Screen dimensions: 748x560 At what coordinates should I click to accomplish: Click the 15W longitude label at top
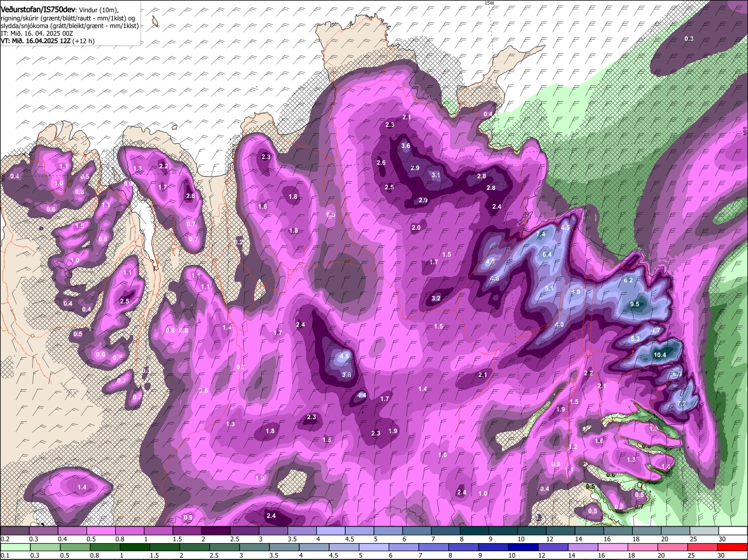(x=489, y=3)
